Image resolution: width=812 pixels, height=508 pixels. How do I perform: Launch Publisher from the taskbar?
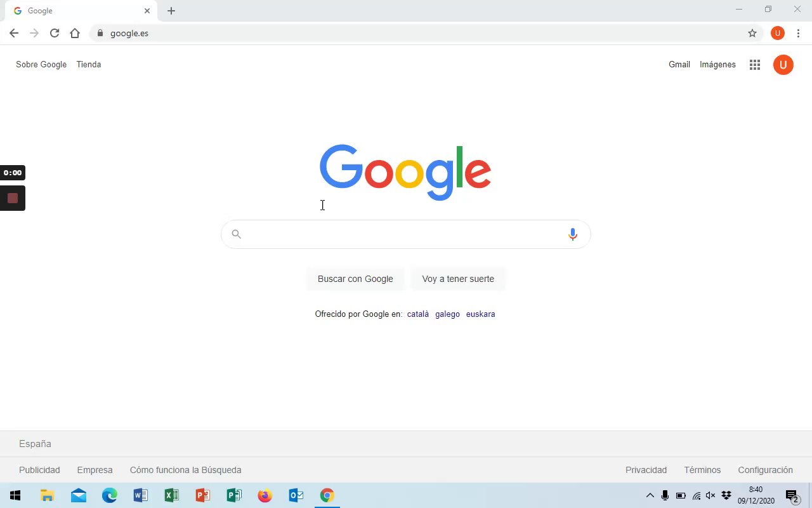pos(234,495)
